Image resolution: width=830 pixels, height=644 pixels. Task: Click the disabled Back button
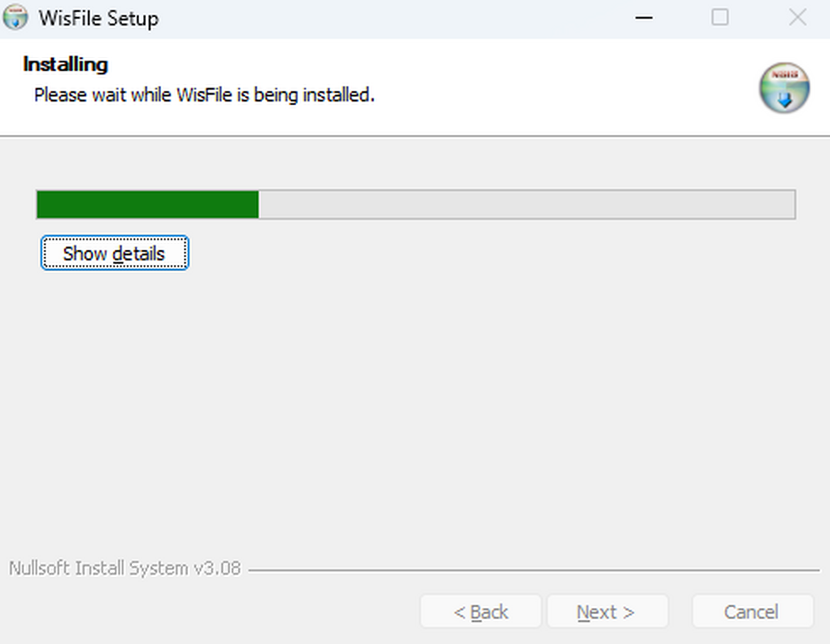tap(481, 611)
